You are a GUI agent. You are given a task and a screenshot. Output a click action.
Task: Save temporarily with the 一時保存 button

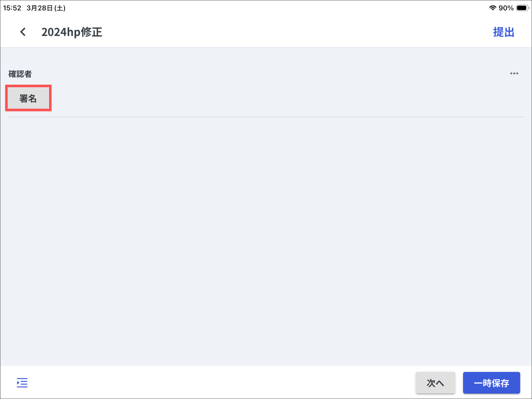point(491,383)
